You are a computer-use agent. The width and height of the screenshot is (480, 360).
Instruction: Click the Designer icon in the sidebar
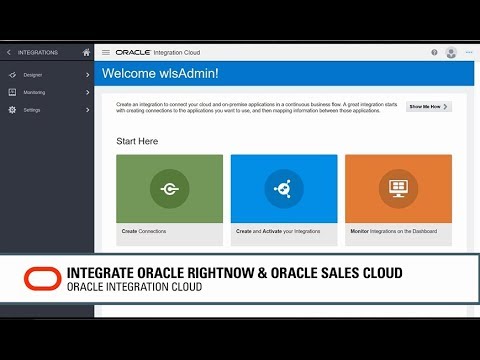(12, 75)
